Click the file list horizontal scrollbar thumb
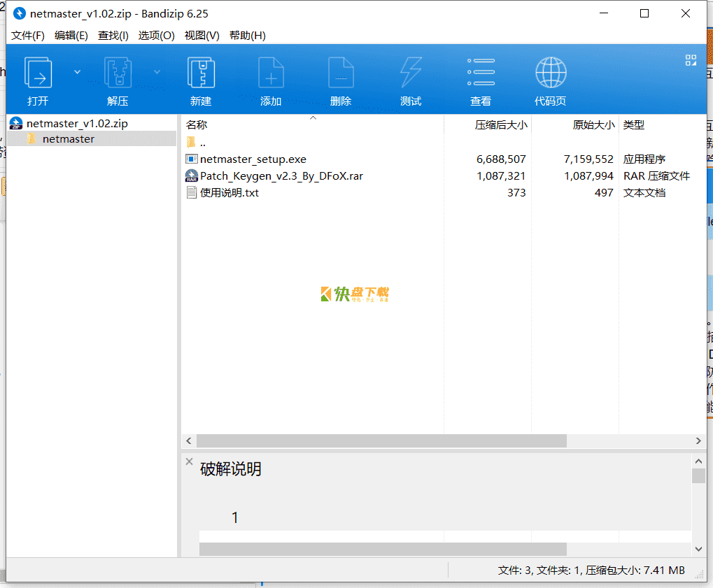Viewport: 713px width, 588px height. (x=381, y=440)
